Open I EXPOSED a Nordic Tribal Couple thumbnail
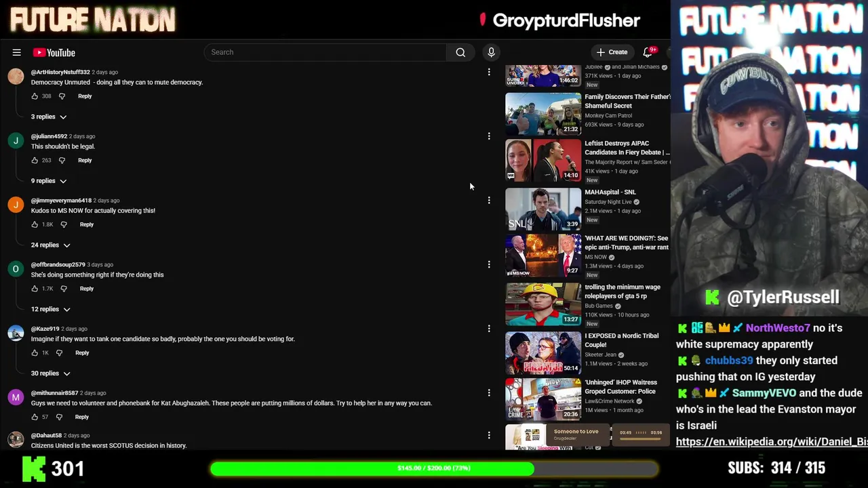This screenshot has height=488, width=868. point(543,353)
